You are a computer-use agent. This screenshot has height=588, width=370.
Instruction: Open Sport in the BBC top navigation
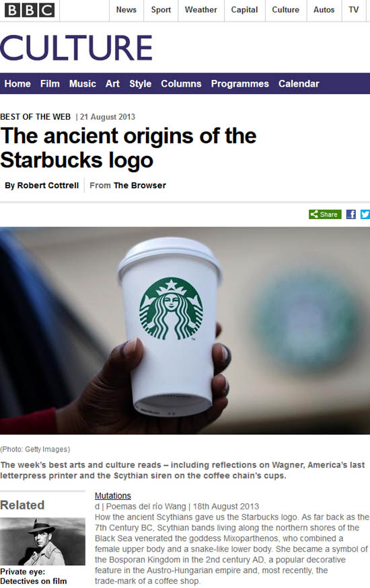[x=161, y=10]
